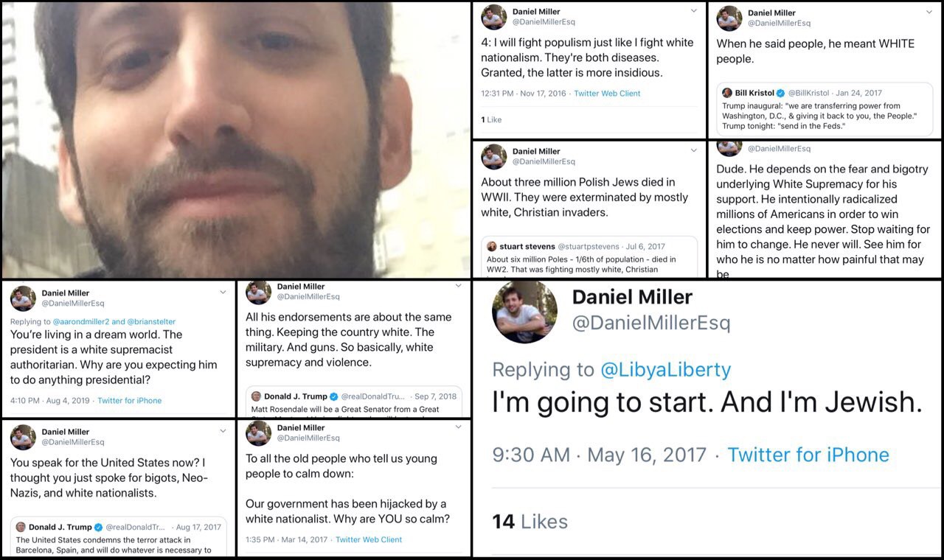This screenshot has width=944, height=560.
Task: Expand chevron menu on "Polish Jews" tweet
Action: pos(693,150)
